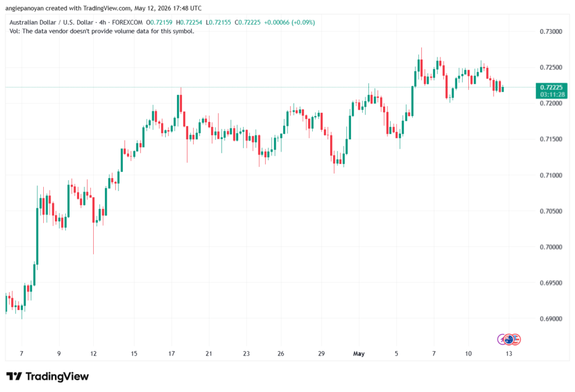This screenshot has width=575, height=392.
Task: Click the close value C0.72225
Action: click(248, 22)
